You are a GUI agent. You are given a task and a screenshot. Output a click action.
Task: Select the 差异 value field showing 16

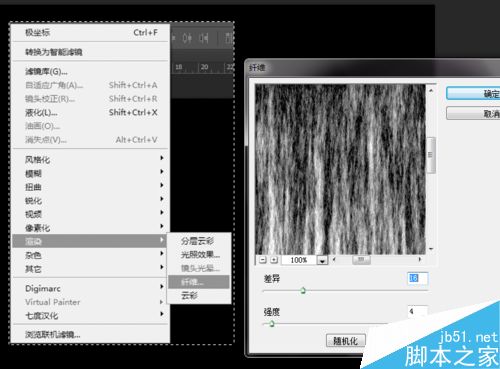tap(418, 278)
